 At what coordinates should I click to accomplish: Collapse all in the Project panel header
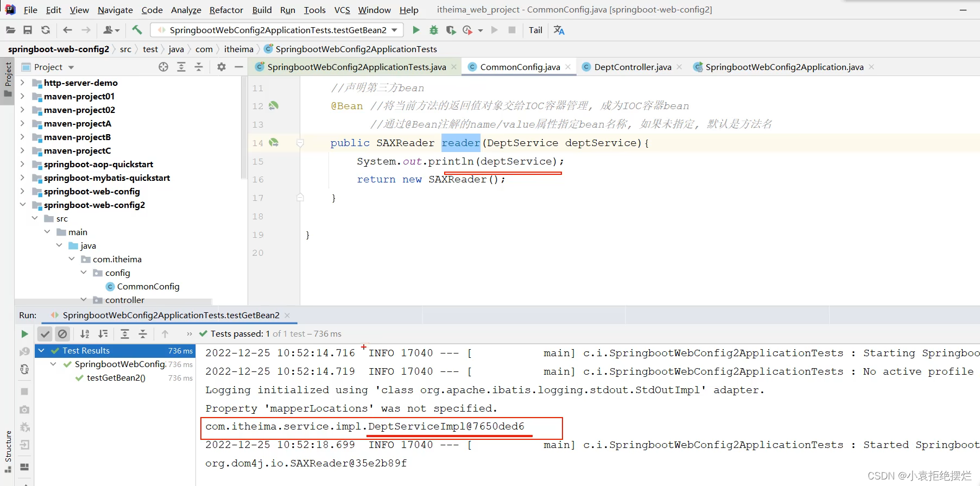[x=199, y=67]
